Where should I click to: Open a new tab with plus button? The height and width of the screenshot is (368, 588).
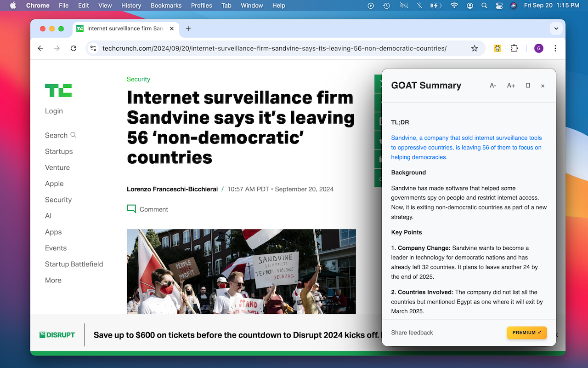[x=188, y=29]
